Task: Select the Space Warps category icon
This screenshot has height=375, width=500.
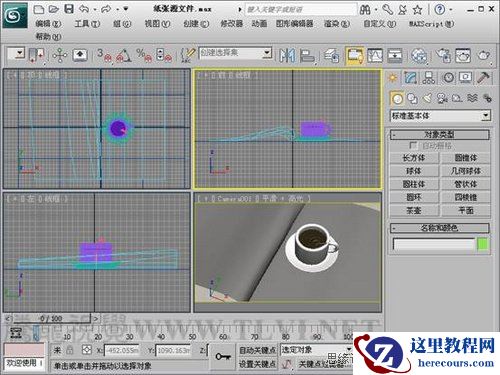Action: pos(472,98)
